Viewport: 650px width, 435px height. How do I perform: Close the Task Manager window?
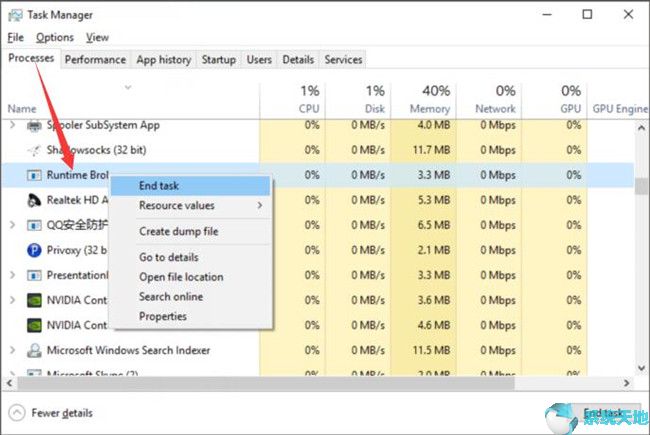[628, 15]
